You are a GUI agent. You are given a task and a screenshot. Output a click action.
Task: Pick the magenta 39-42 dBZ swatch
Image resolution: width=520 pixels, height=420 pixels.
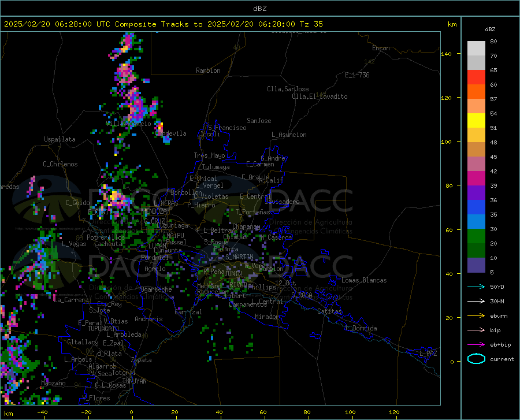[x=476, y=179]
